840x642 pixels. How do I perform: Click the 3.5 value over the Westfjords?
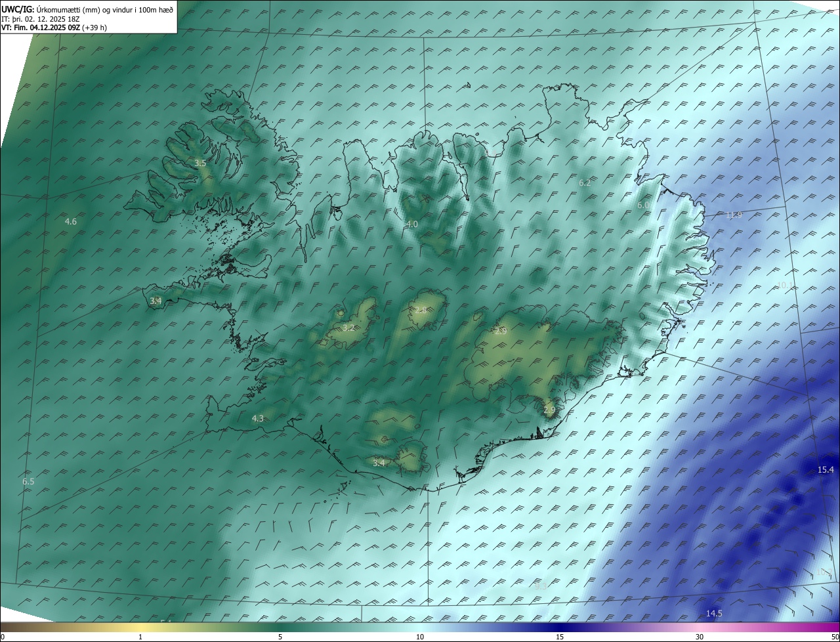pyautogui.click(x=201, y=163)
